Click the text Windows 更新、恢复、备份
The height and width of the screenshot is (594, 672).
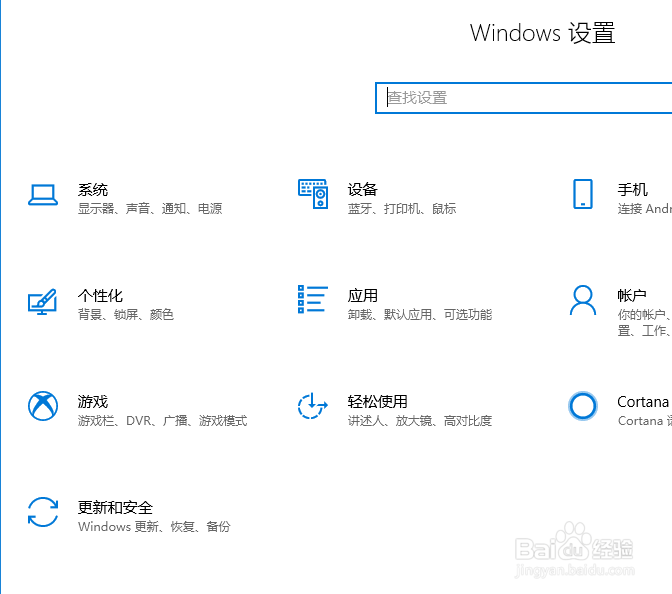point(154,527)
